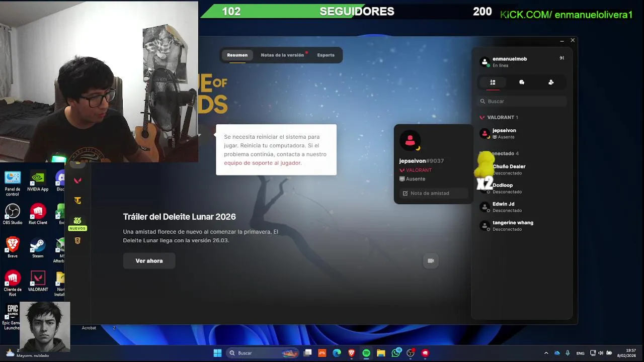Viewport: 644px width, 362px height.
Task: Edit the Nota de amistad field
Action: coord(433,193)
